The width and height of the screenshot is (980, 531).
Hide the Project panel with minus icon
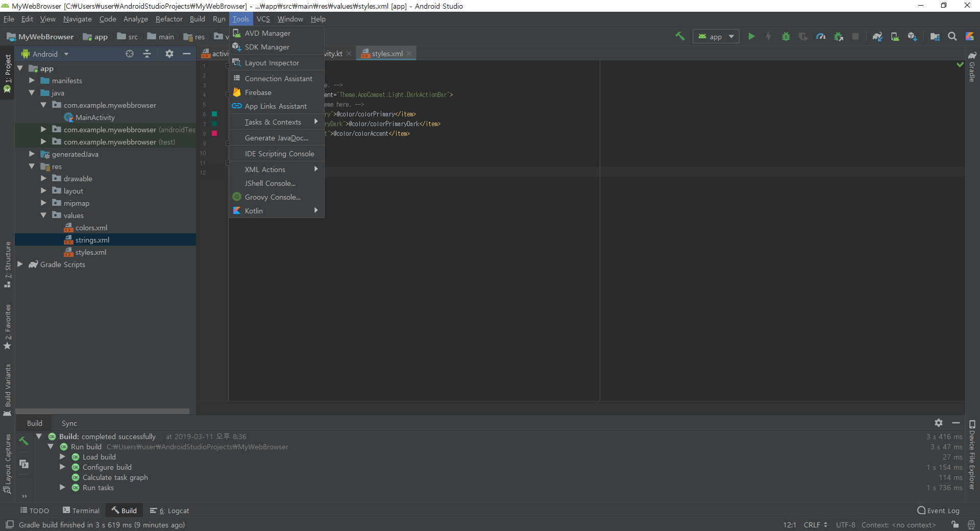click(187, 54)
